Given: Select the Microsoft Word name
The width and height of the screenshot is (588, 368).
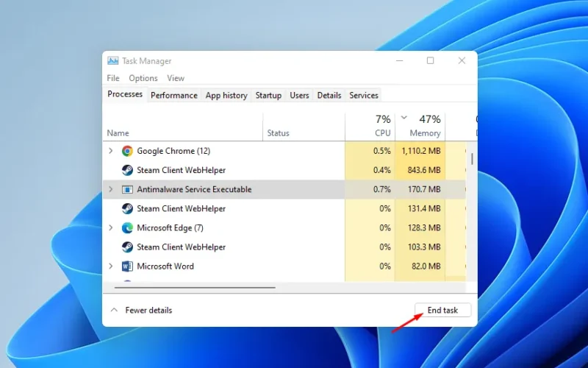Looking at the screenshot, I should 165,266.
